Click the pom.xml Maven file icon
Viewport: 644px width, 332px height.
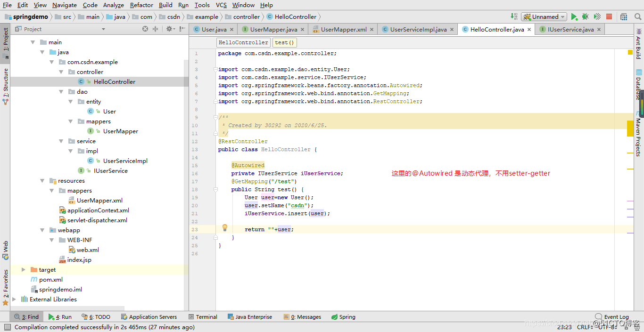coord(34,279)
